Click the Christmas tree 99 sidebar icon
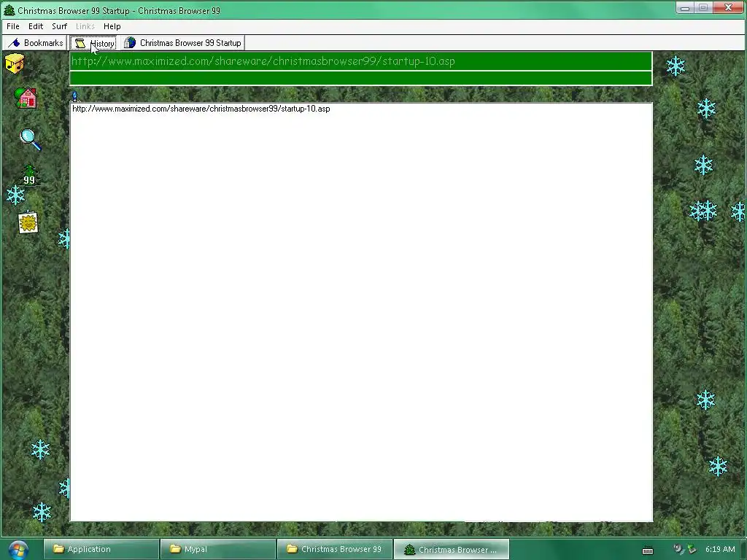This screenshot has height=560, width=747. (29, 175)
